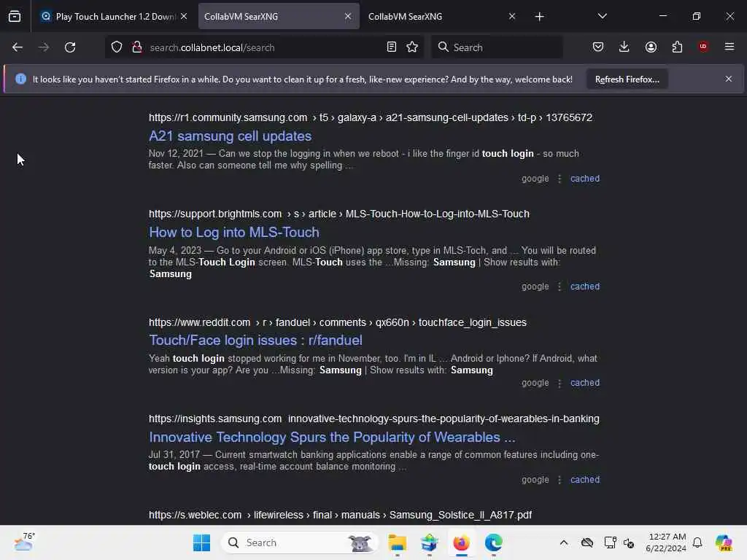The height and width of the screenshot is (560, 747).
Task: Close the active CollabVM SearXNG tab
Action: tap(348, 16)
